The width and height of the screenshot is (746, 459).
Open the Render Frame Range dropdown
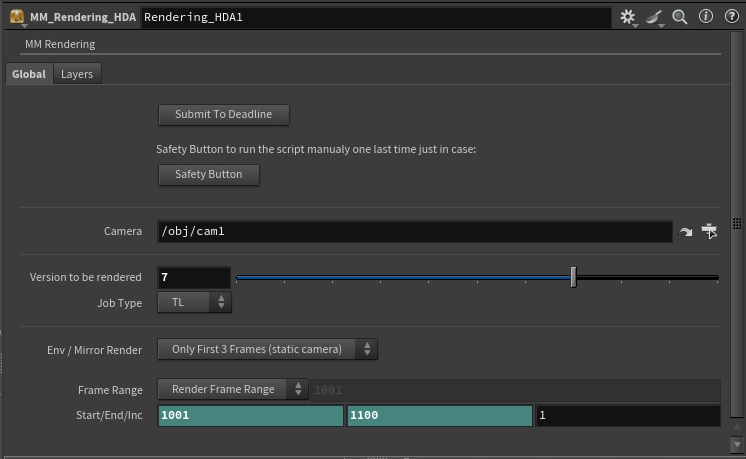click(233, 389)
